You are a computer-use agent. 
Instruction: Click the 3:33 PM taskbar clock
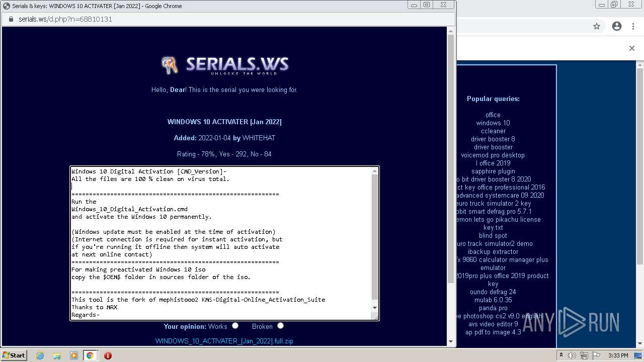click(618, 355)
